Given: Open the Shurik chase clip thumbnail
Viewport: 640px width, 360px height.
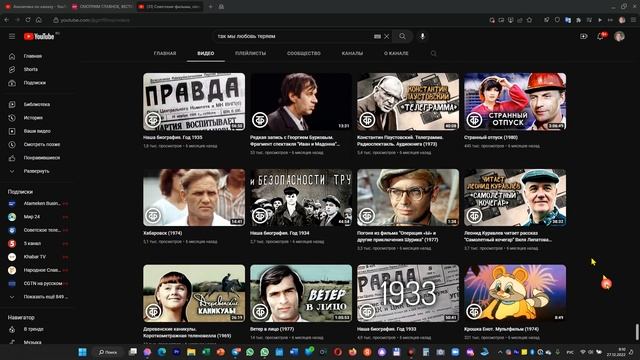Looking at the screenshot, I should pos(408,198).
